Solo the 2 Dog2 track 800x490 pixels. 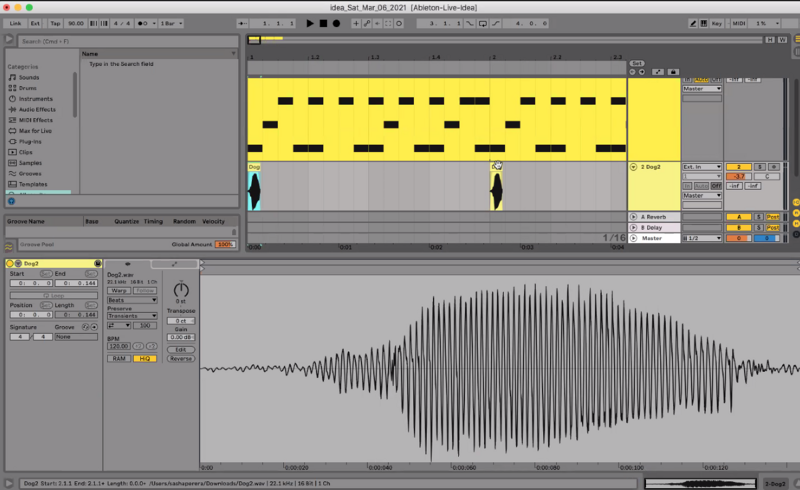click(x=759, y=167)
